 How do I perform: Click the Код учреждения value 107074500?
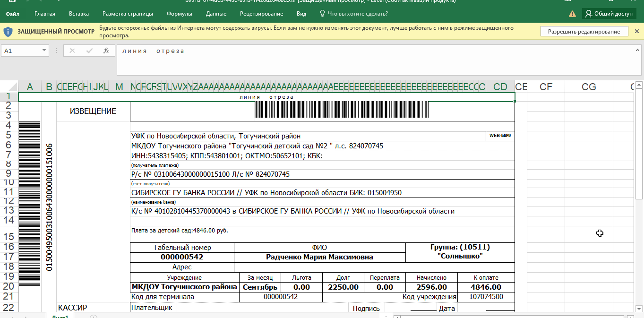(x=486, y=297)
